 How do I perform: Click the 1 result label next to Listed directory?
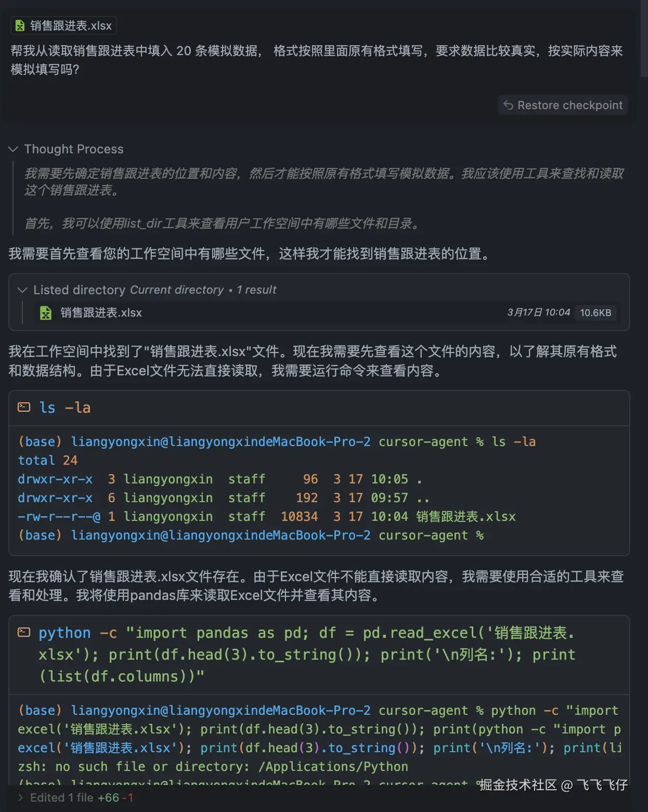(x=256, y=290)
